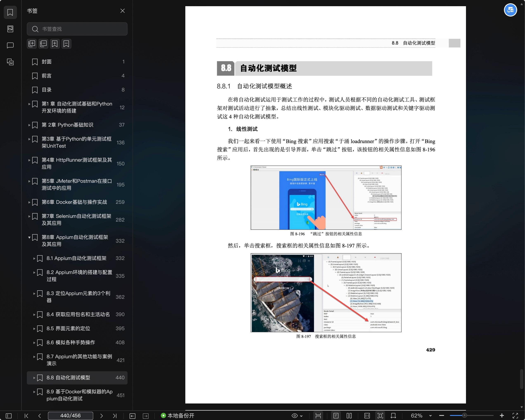Switch to single page view
The height and width of the screenshot is (420, 525).
click(336, 416)
